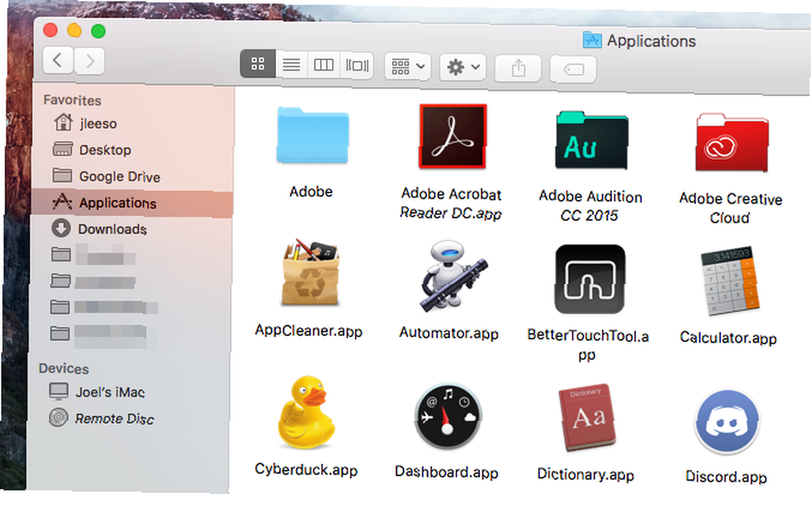Click the Edit Tags toolbar button
This screenshot has height=506, width=812.
[x=573, y=69]
